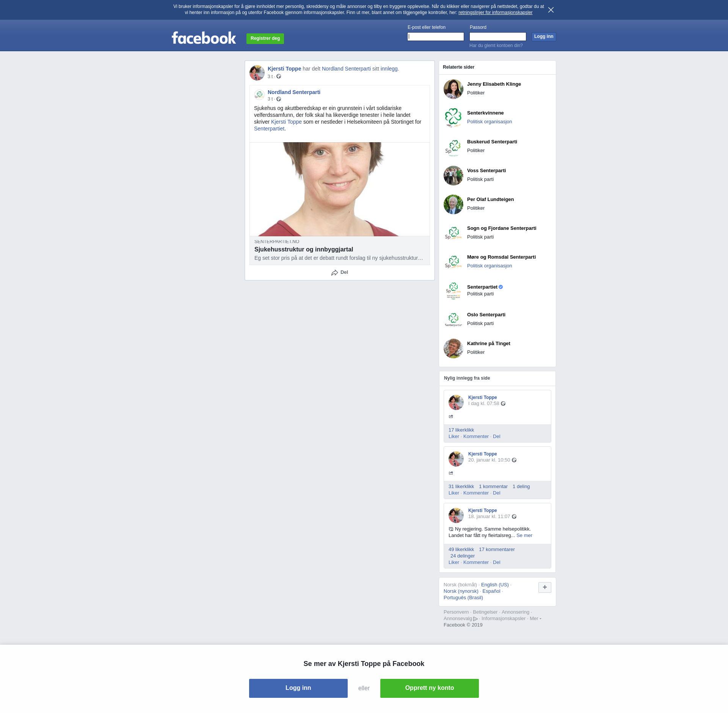
Task: Open Kathrine på Tinget's profile photo
Action: (x=453, y=349)
